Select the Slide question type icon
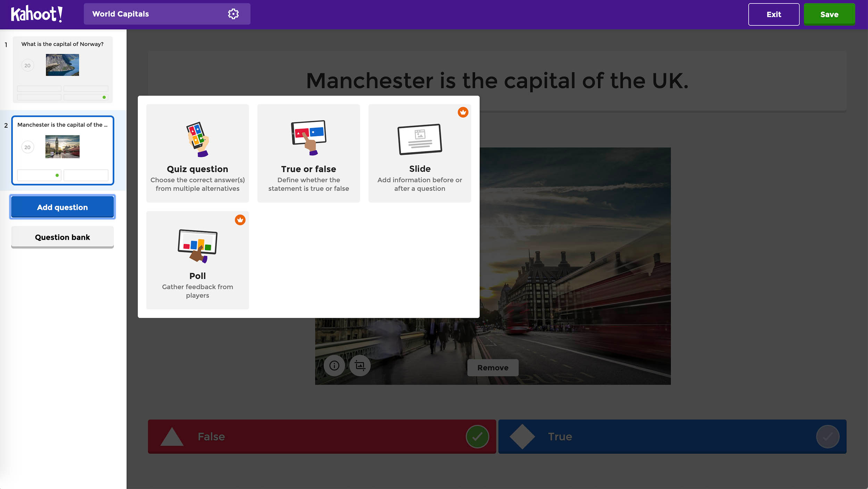This screenshot has width=868, height=489. point(419,139)
